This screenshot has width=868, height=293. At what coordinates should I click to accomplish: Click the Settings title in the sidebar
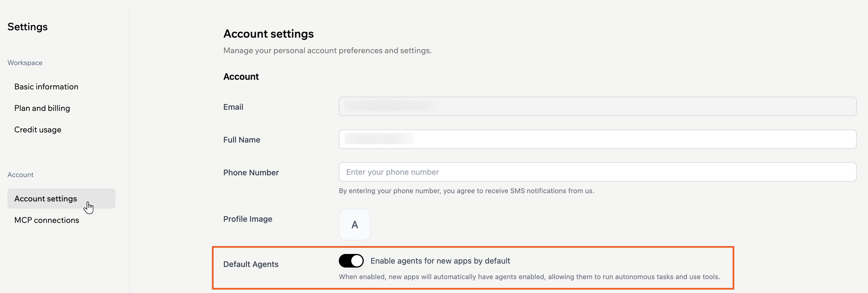click(28, 27)
